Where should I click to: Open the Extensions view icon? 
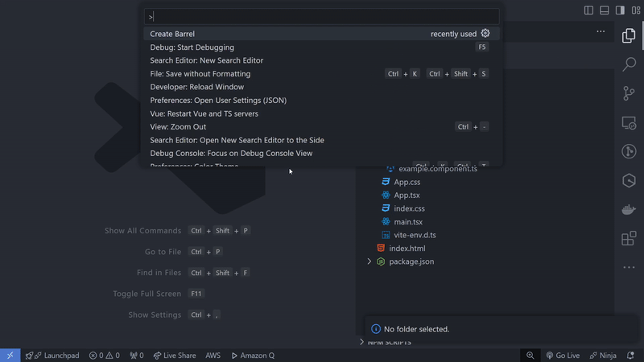tap(629, 239)
